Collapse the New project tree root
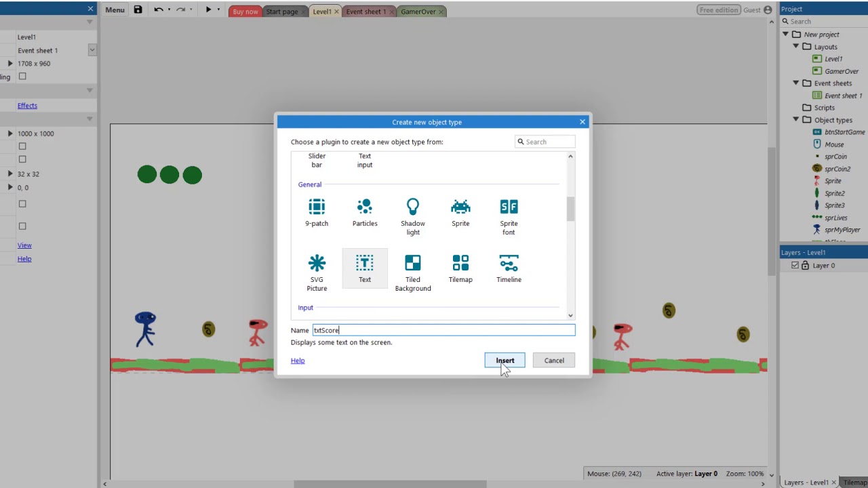This screenshot has height=488, width=868. (785, 35)
